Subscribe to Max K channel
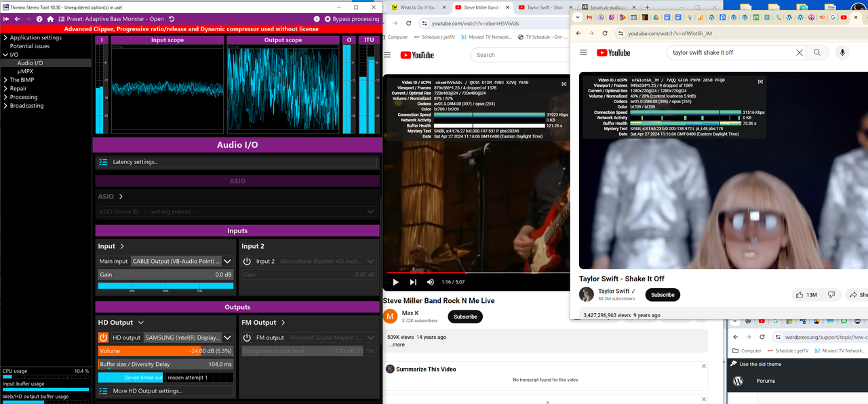The image size is (868, 404). pos(465,317)
